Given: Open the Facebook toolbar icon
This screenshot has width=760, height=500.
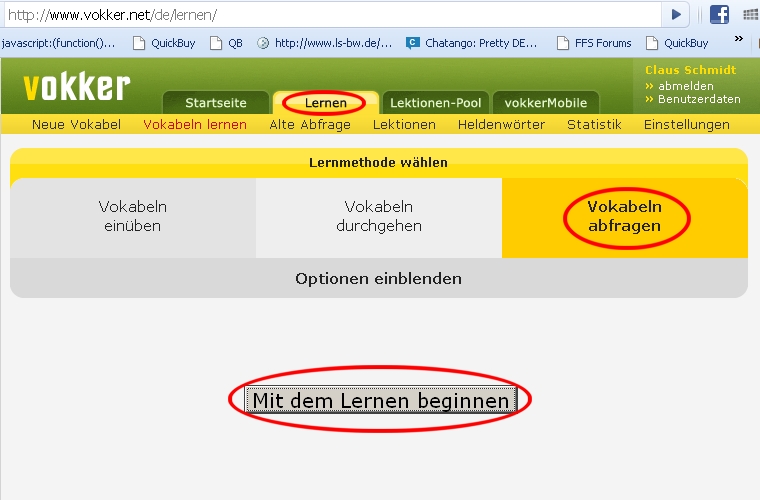Looking at the screenshot, I should pos(719,15).
